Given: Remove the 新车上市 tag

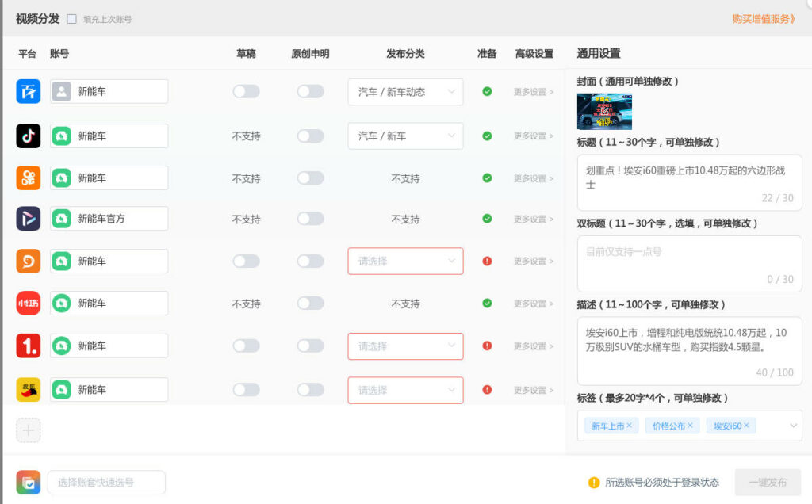Looking at the screenshot, I should (630, 426).
